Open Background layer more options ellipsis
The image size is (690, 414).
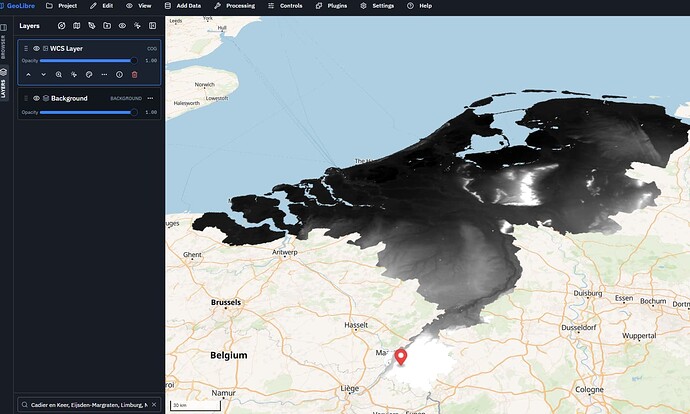[150, 98]
